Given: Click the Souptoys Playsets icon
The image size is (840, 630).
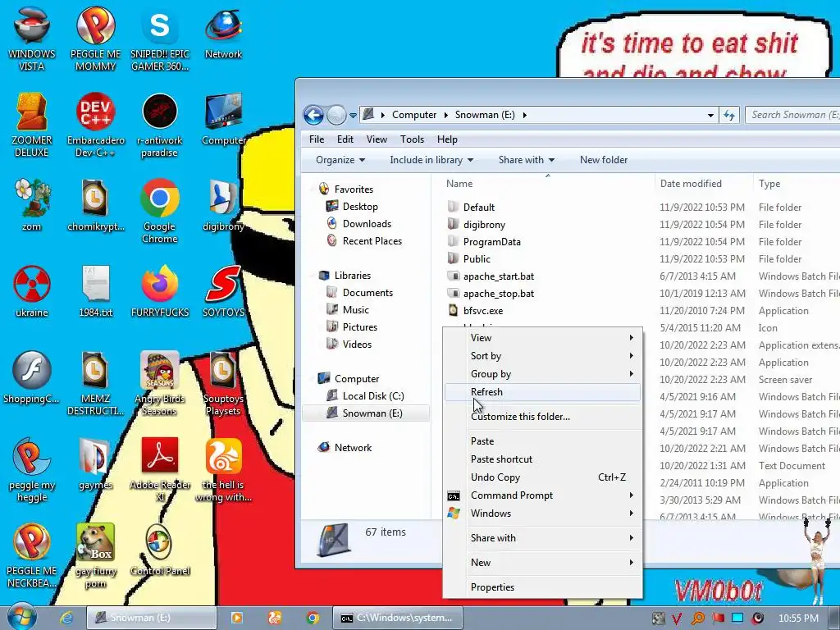Looking at the screenshot, I should coord(223,384).
